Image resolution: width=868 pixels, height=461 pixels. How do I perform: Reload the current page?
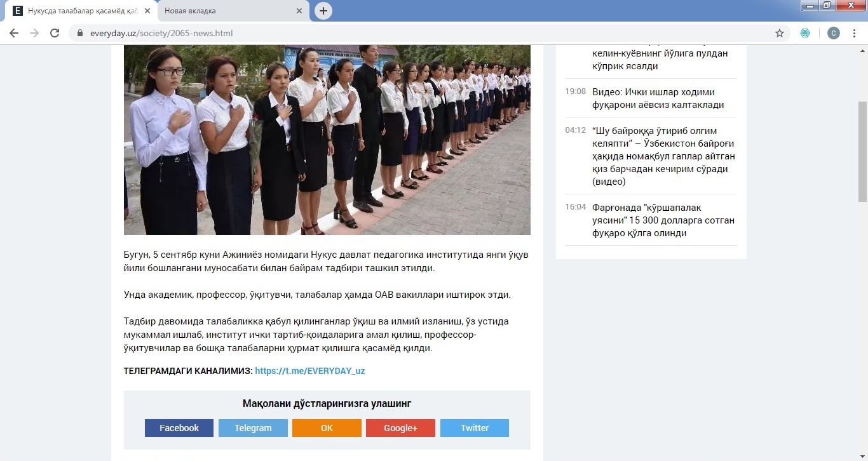pos(55,33)
